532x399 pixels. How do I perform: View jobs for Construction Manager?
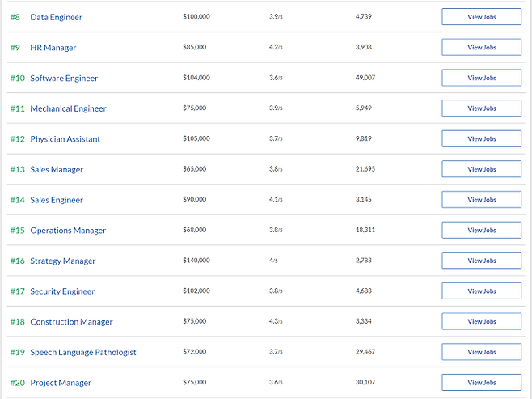(481, 321)
